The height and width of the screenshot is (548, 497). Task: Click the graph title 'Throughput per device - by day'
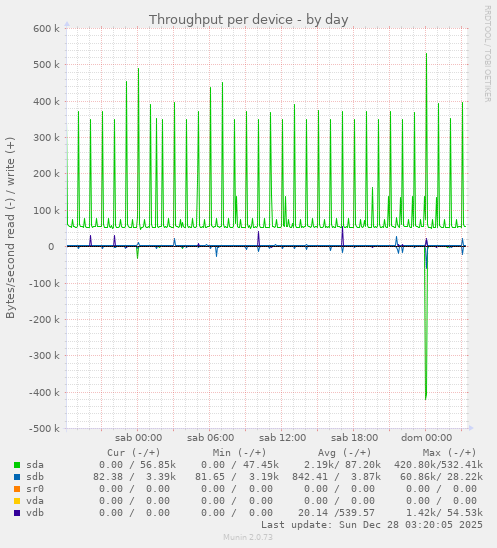(248, 20)
